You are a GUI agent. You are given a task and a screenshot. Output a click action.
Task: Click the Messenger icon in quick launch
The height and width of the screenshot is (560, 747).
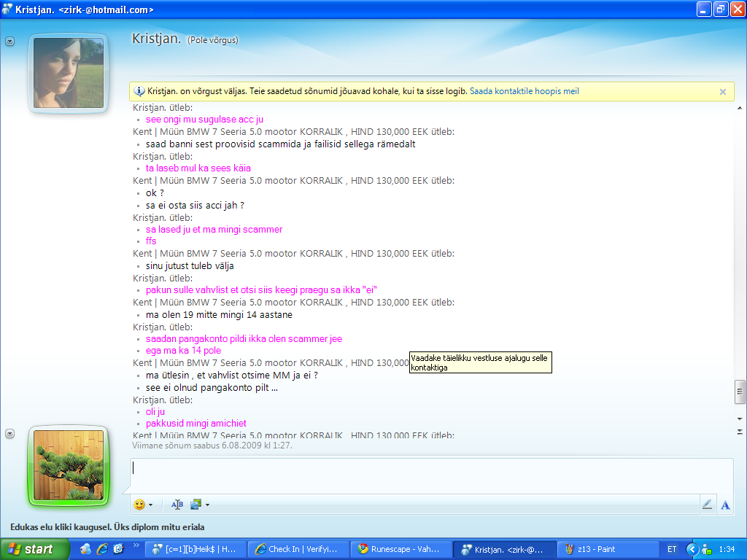(86, 549)
